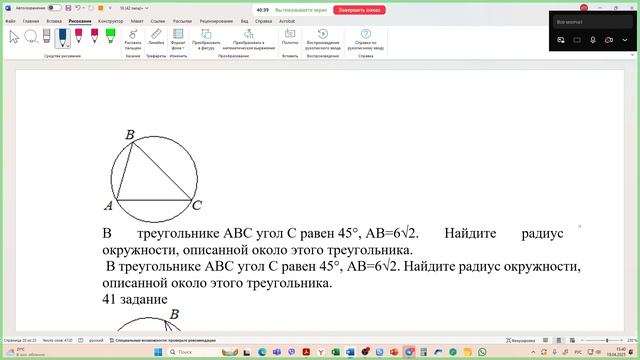This screenshot has width=640, height=360.
Task: Switch to the Вид tab
Action: 244,21
